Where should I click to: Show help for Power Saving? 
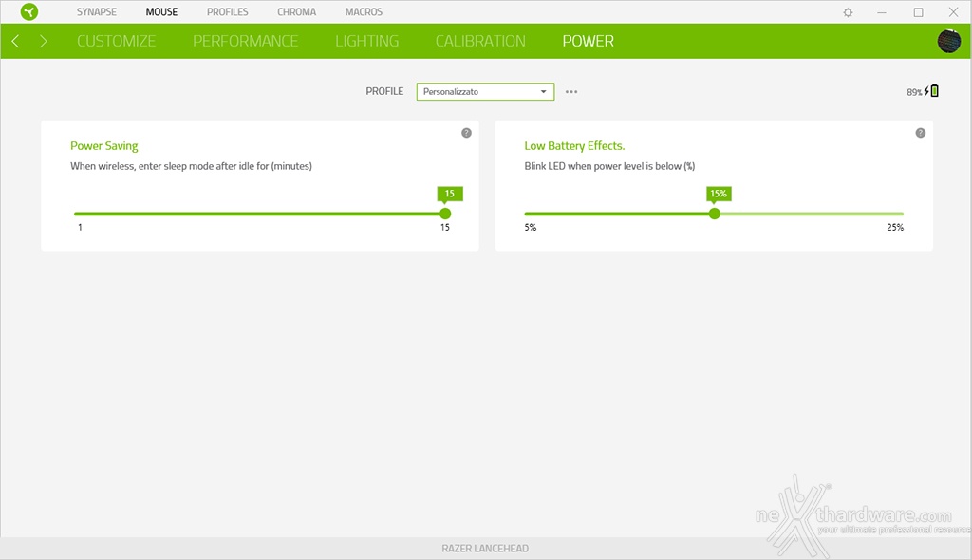466,133
